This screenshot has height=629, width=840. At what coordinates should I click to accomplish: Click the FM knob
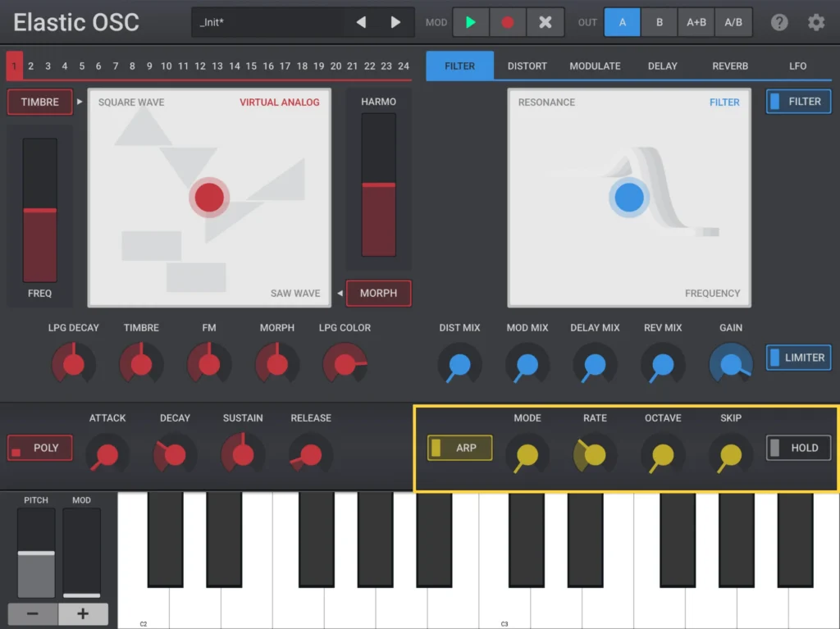(x=209, y=363)
